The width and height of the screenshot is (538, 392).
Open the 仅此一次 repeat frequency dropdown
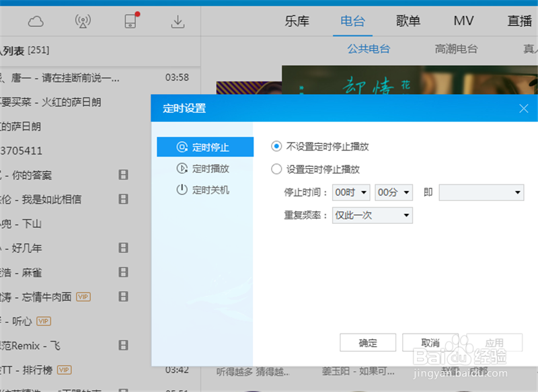coord(372,215)
